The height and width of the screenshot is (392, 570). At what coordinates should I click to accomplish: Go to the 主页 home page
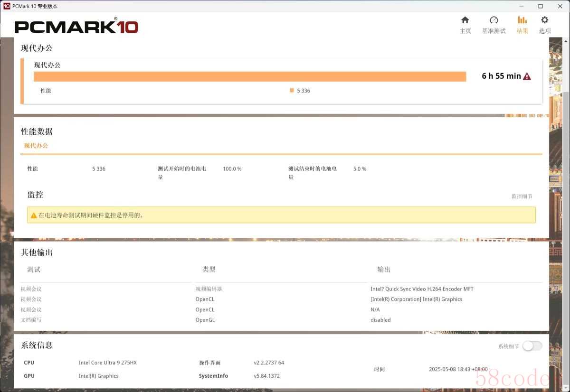click(465, 25)
